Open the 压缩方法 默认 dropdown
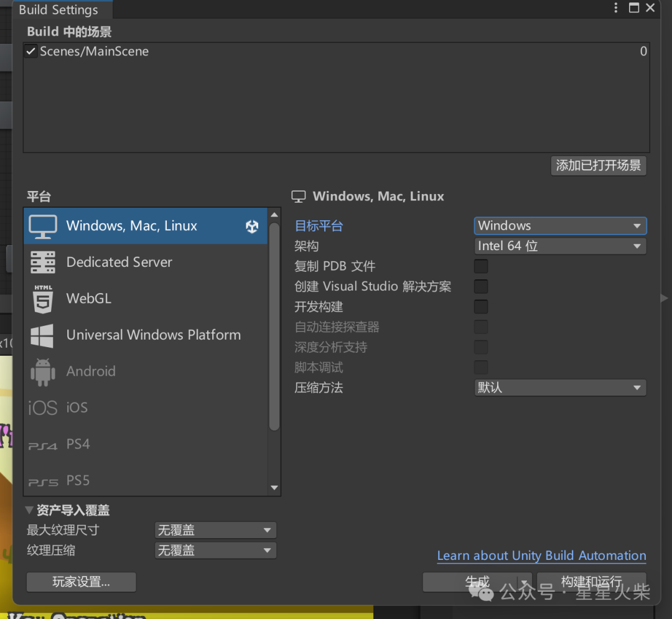The width and height of the screenshot is (672, 619). click(560, 388)
